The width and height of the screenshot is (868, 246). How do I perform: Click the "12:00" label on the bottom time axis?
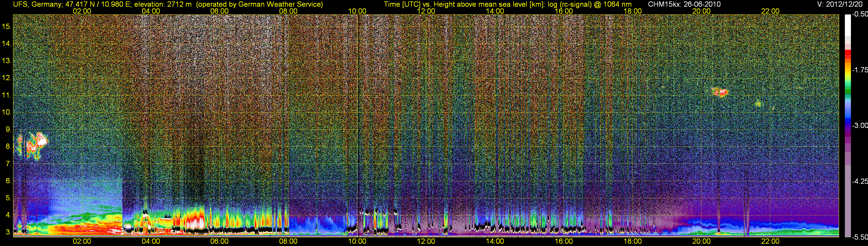(x=426, y=241)
